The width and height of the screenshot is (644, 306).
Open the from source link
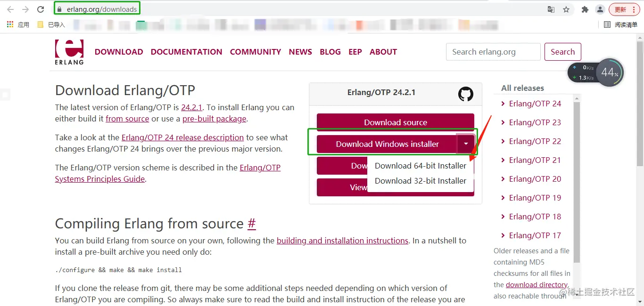[x=127, y=119]
